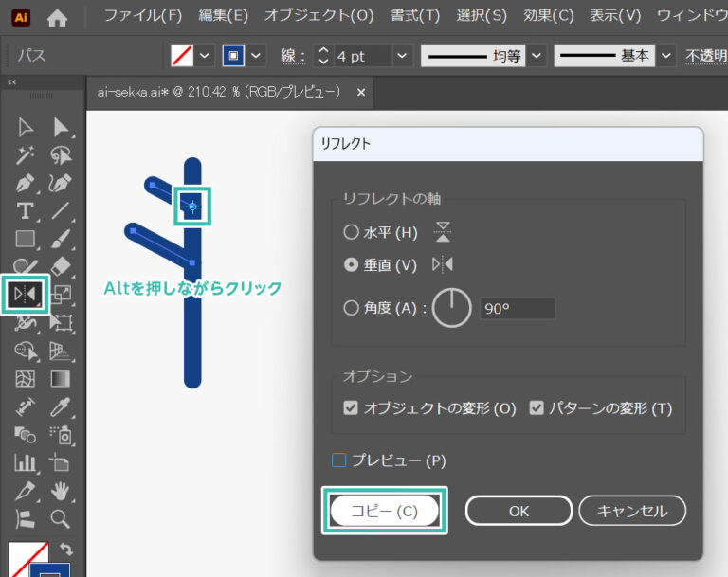Select the Paintbrush tool

[61, 239]
